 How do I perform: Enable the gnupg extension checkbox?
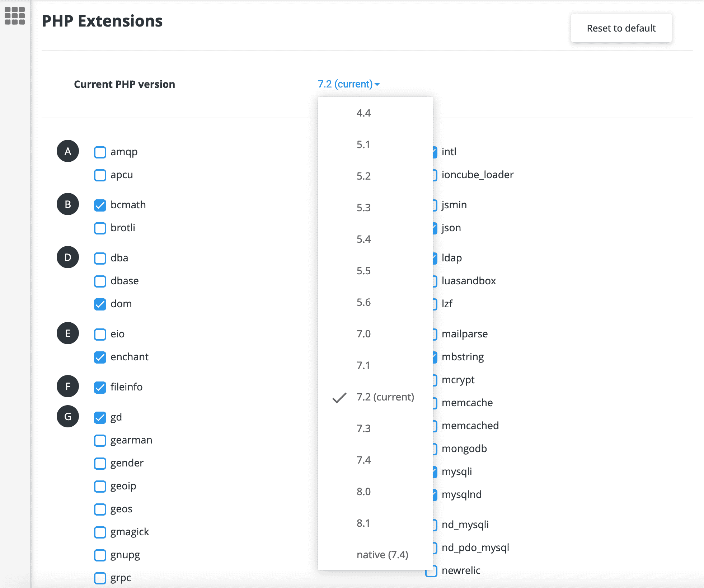click(100, 555)
